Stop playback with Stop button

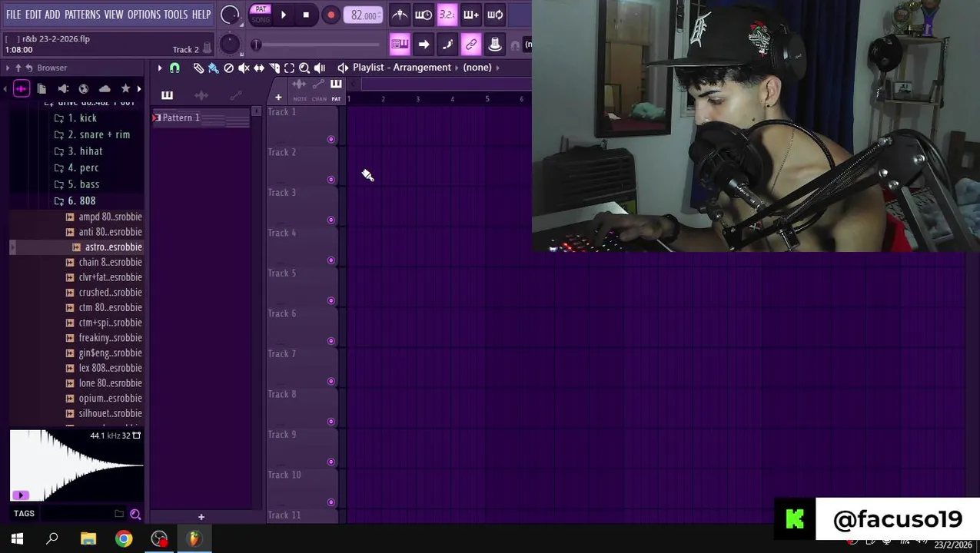point(306,15)
